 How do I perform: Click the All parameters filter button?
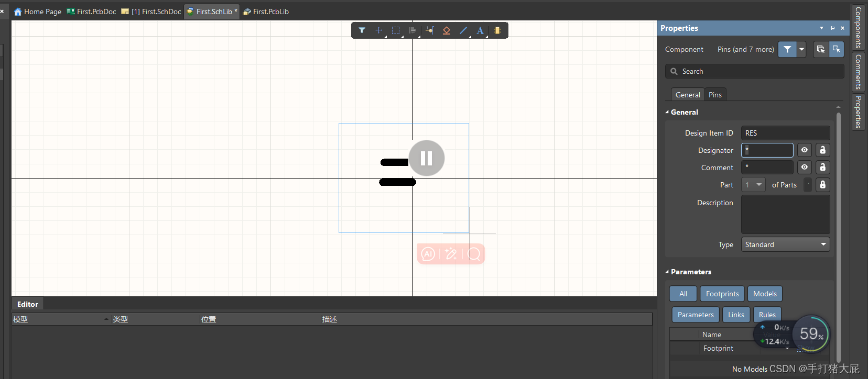pyautogui.click(x=683, y=294)
